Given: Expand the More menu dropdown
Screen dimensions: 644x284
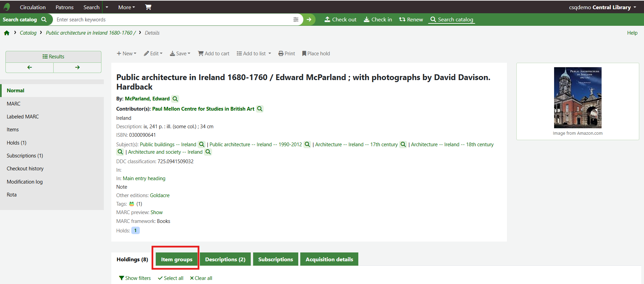Looking at the screenshot, I should 127,7.
